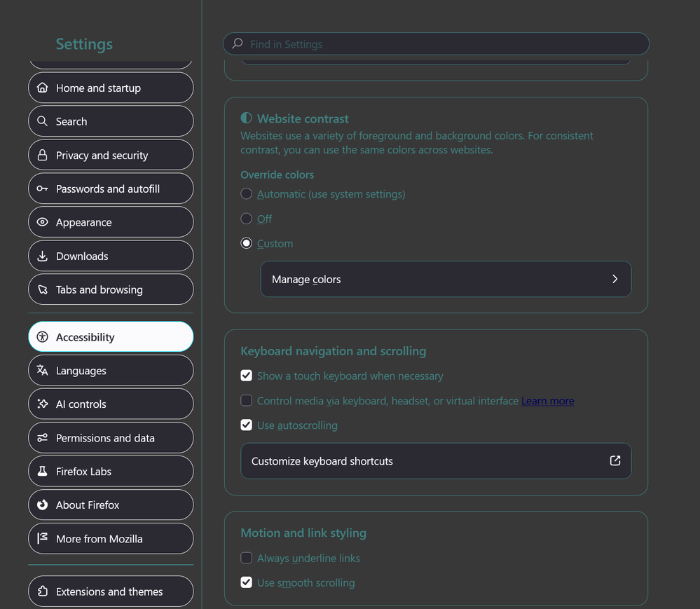Image resolution: width=700 pixels, height=609 pixels.
Task: Click the Permissions and data sliders icon
Action: 43,437
